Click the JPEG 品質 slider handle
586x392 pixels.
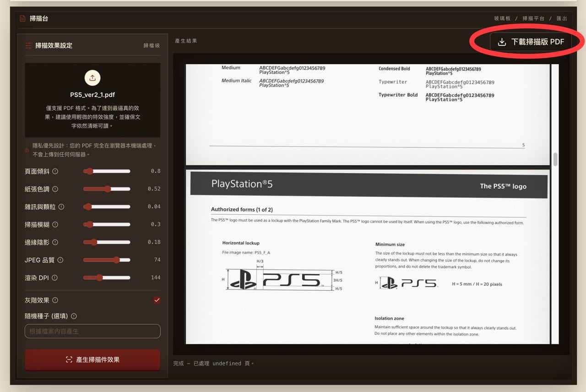(x=116, y=260)
